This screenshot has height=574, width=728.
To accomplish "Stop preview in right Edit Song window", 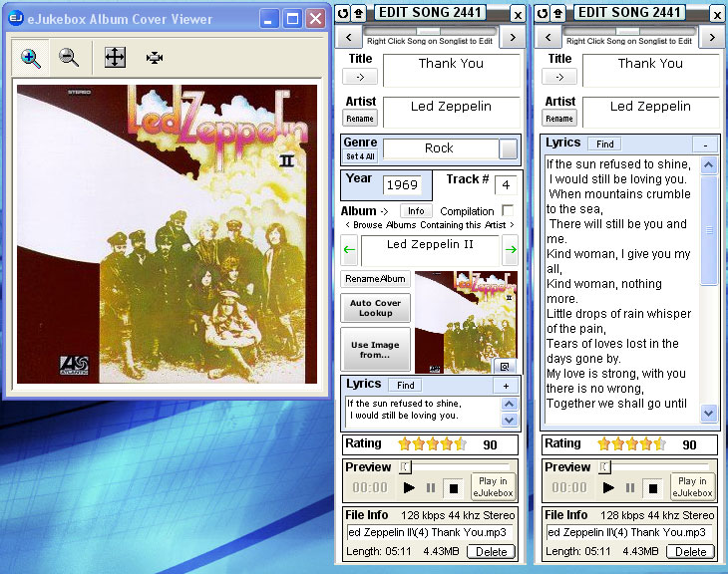I will [x=653, y=488].
